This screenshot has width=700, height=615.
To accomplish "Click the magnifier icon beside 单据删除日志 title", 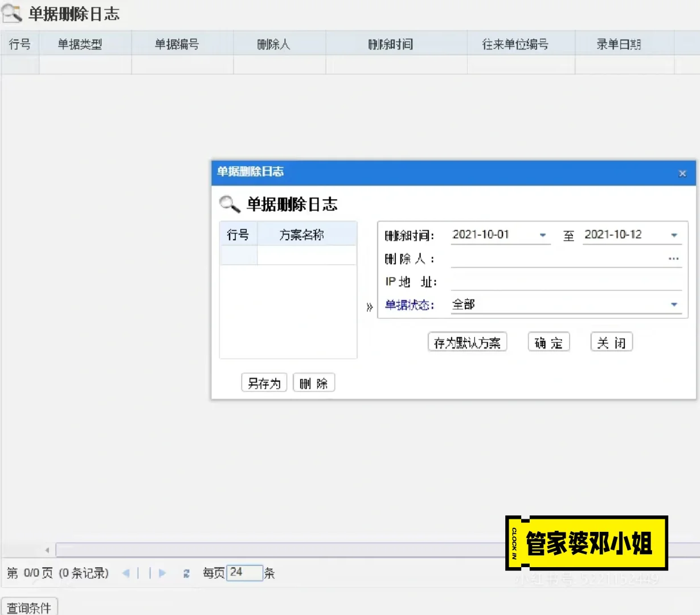I will click(x=11, y=13).
